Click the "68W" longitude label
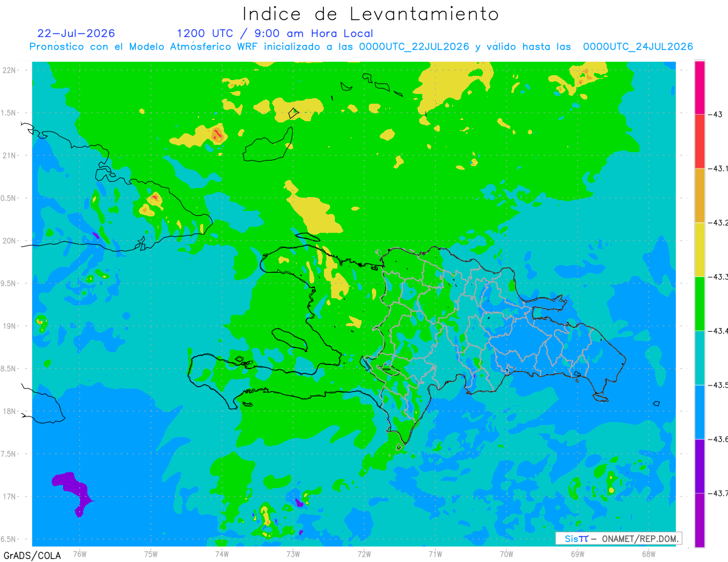The width and height of the screenshot is (728, 562). (649, 554)
